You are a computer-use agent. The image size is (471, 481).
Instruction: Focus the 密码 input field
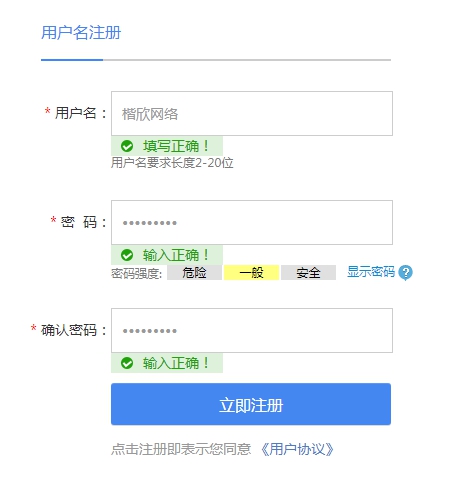point(252,222)
